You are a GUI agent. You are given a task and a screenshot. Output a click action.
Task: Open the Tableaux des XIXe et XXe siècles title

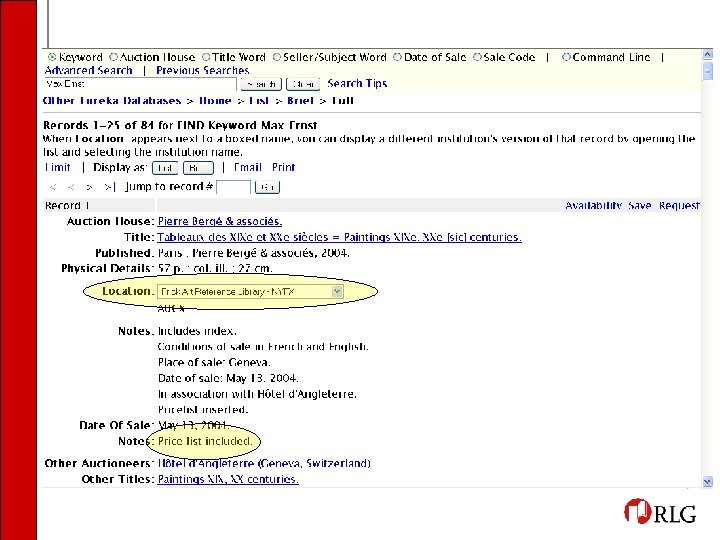(x=339, y=237)
